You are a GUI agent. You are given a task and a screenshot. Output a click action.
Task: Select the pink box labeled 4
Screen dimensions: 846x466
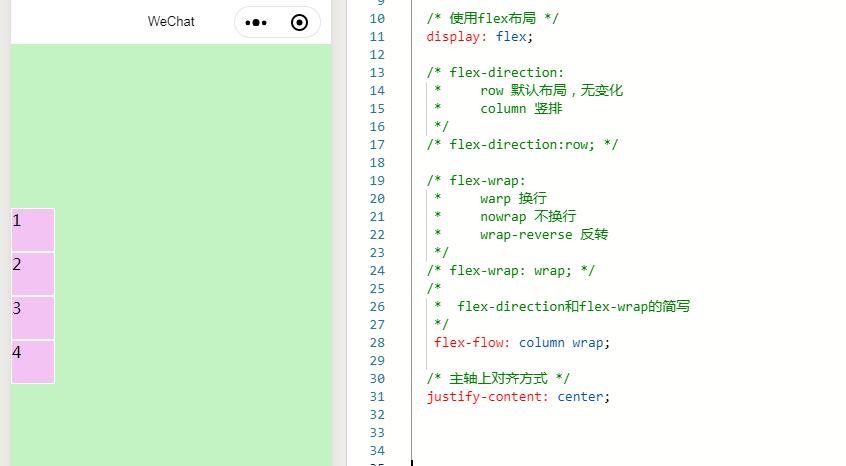33,362
